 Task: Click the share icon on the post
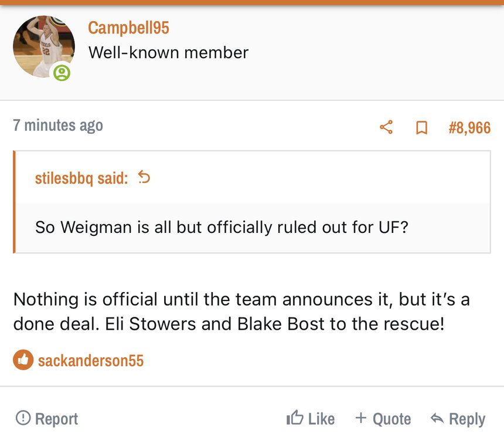(386, 127)
